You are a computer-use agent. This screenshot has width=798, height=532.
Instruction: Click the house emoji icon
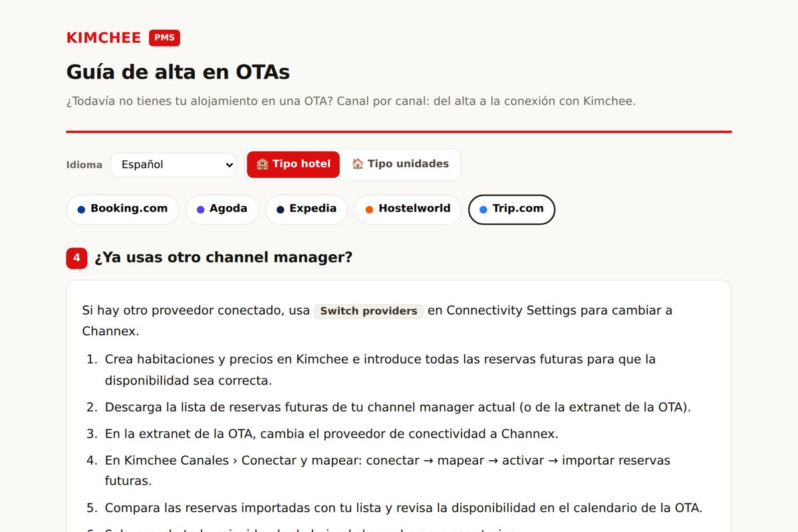point(358,164)
